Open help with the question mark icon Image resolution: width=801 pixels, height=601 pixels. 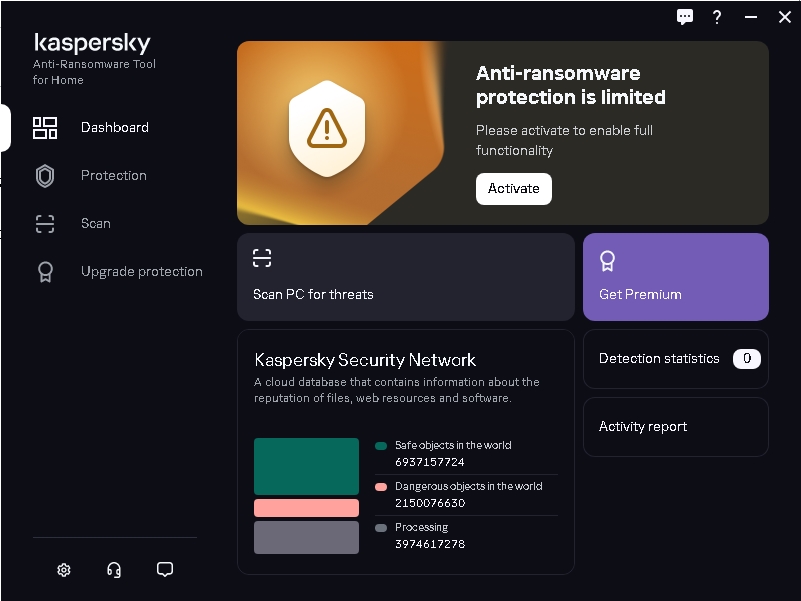coord(717,17)
